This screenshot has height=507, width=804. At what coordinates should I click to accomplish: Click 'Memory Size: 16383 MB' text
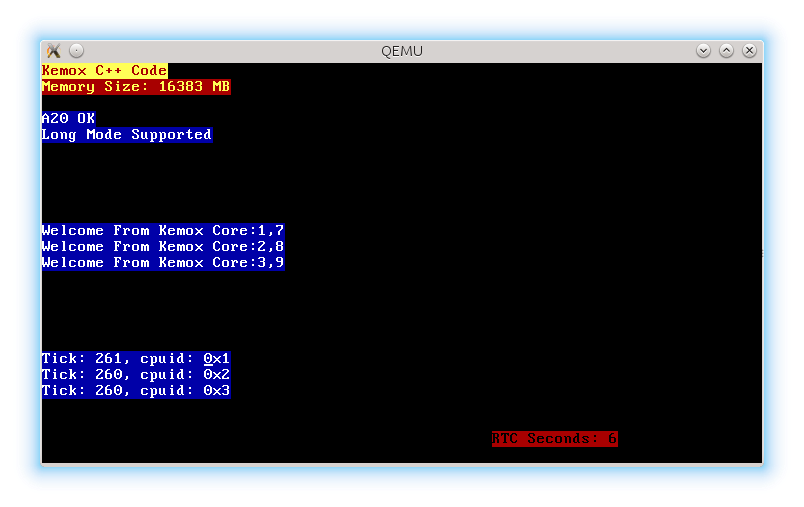[136, 87]
